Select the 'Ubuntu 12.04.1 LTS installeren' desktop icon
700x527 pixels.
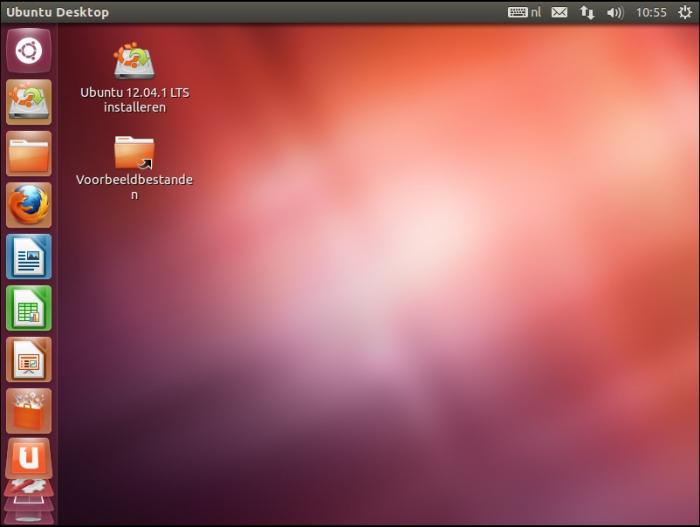coord(134,60)
